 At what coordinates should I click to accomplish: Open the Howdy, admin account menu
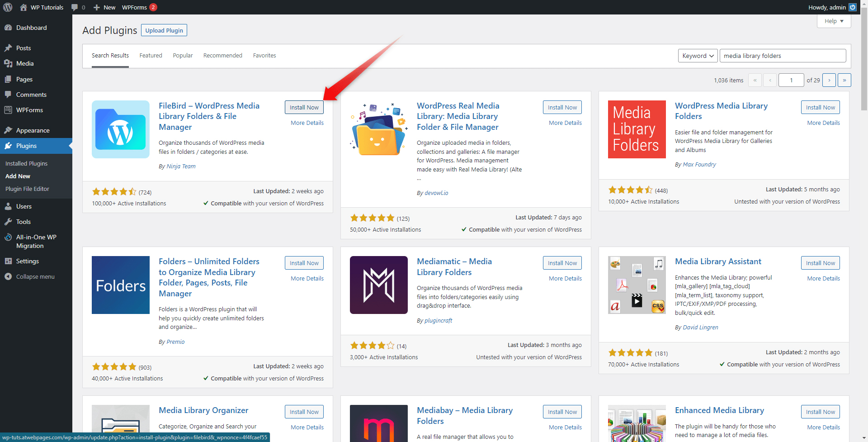(832, 7)
